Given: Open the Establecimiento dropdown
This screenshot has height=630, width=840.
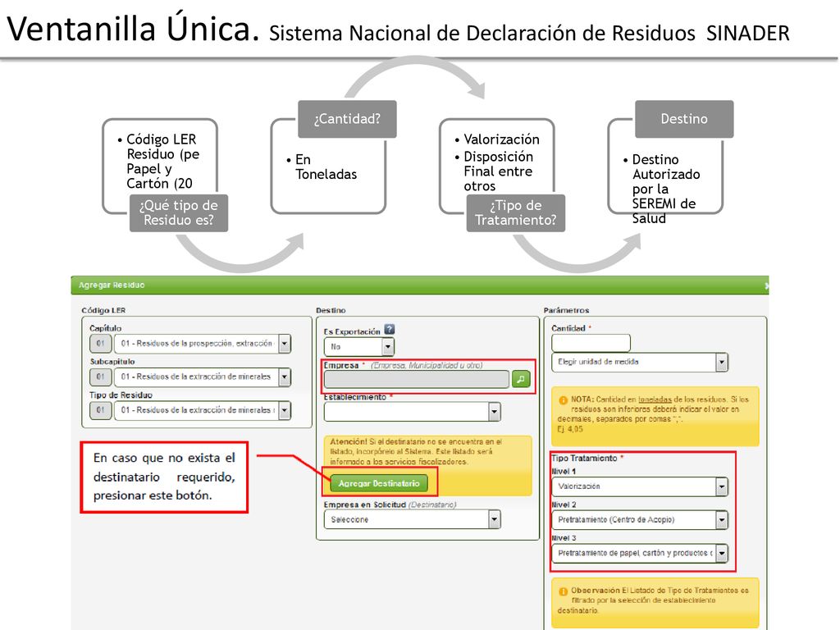Looking at the screenshot, I should click(x=412, y=412).
